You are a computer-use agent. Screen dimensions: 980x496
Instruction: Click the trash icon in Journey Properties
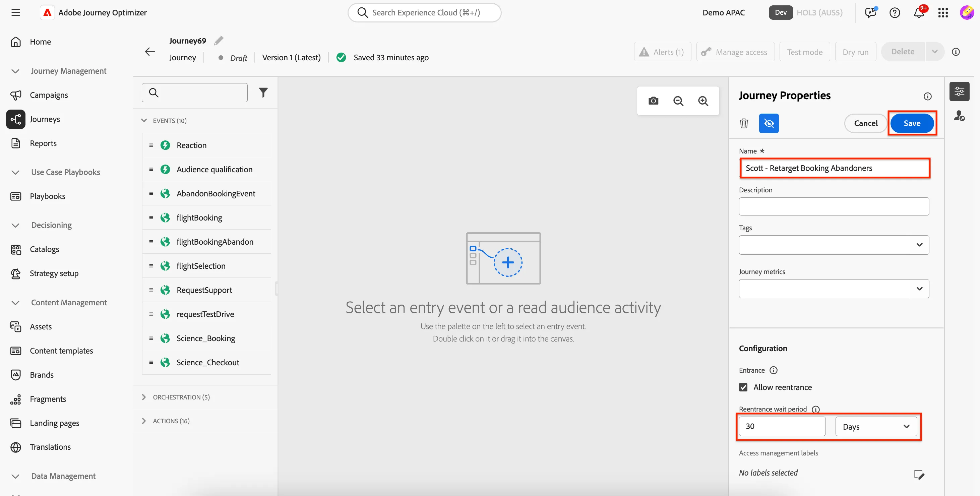coord(744,123)
